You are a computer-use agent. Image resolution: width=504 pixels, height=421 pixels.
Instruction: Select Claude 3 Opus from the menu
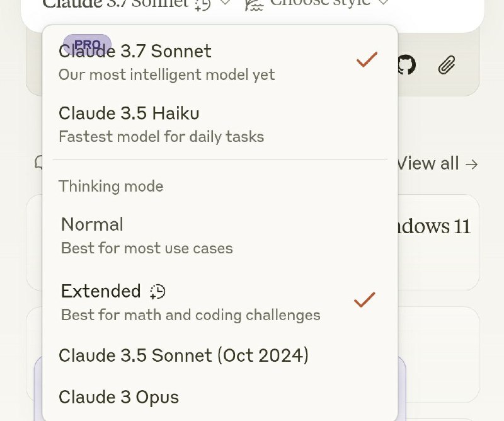[x=118, y=397]
